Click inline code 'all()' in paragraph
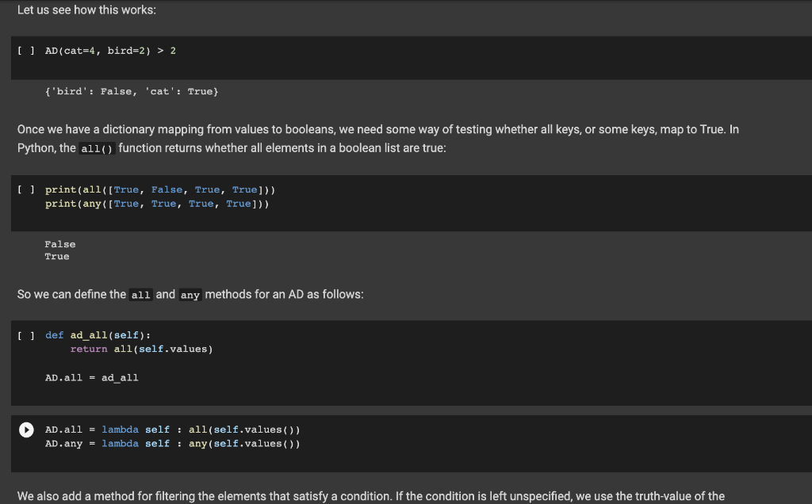This screenshot has width=812, height=504. coord(97,148)
